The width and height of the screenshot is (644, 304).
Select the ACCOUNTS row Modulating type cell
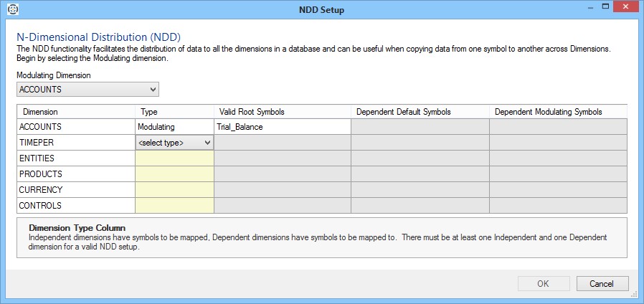pyautogui.click(x=174, y=127)
